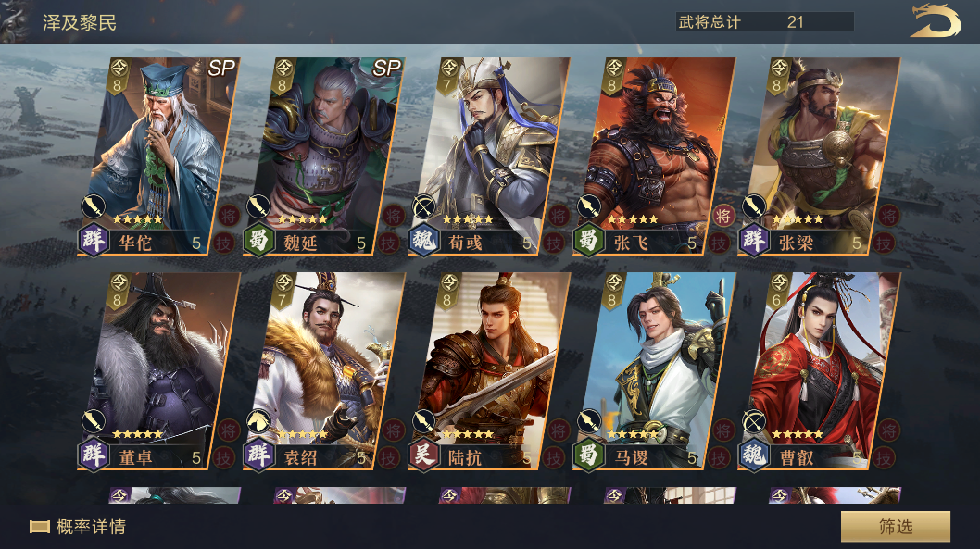Screen dimensions: 980x549
Task: Click the 吴 faction badge on 陆抗
Action: point(423,455)
